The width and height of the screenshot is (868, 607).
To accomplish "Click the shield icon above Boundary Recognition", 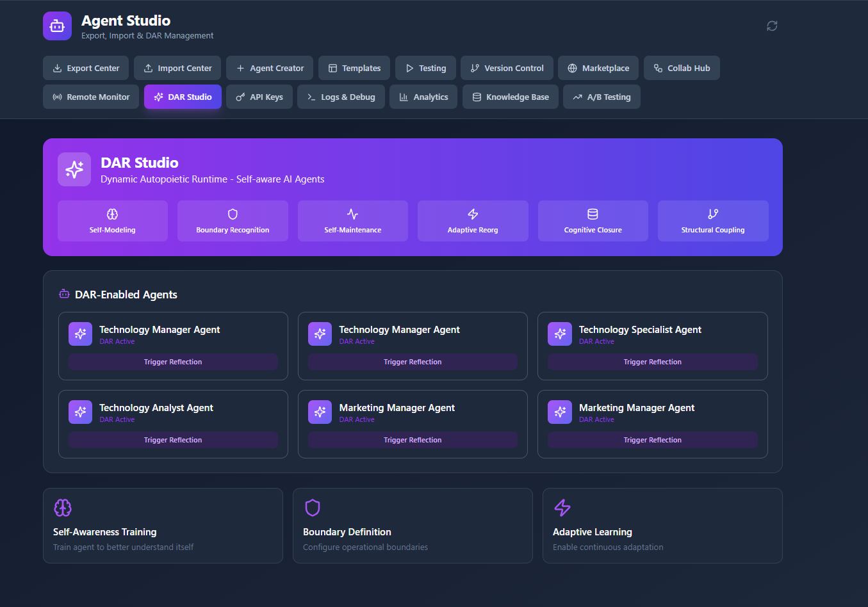I will pos(233,214).
